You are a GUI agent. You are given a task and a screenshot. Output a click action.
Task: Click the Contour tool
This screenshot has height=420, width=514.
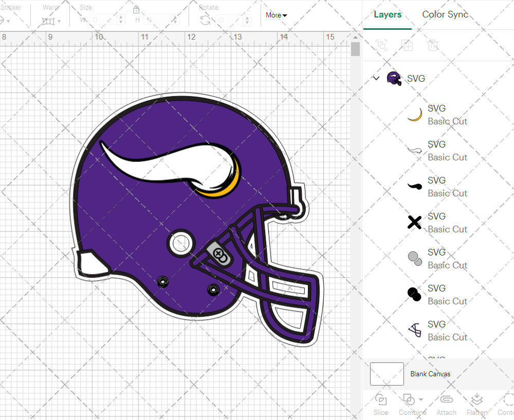[x=506, y=405]
